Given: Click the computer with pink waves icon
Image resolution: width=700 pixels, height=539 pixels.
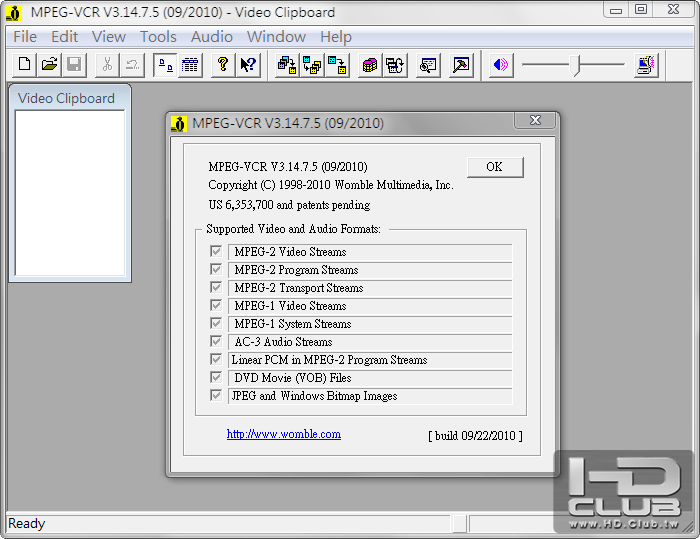Looking at the screenshot, I should tap(646, 65).
